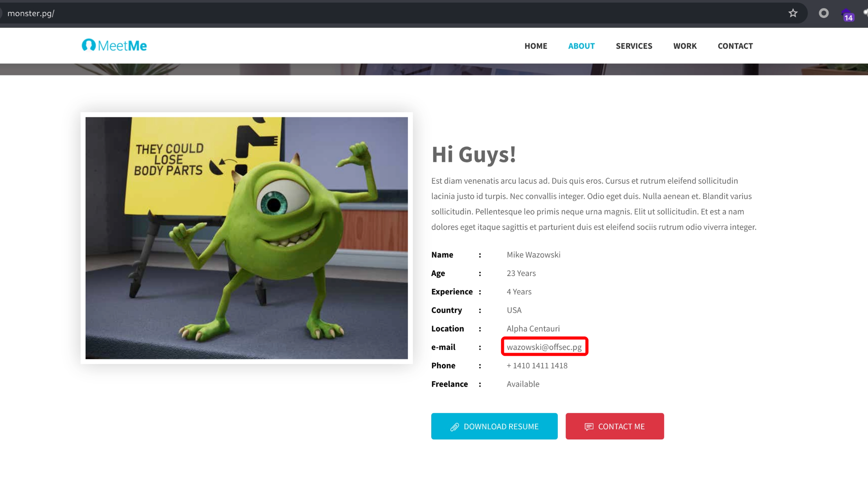
Task: Click the gray circle extension icon
Action: 823,13
